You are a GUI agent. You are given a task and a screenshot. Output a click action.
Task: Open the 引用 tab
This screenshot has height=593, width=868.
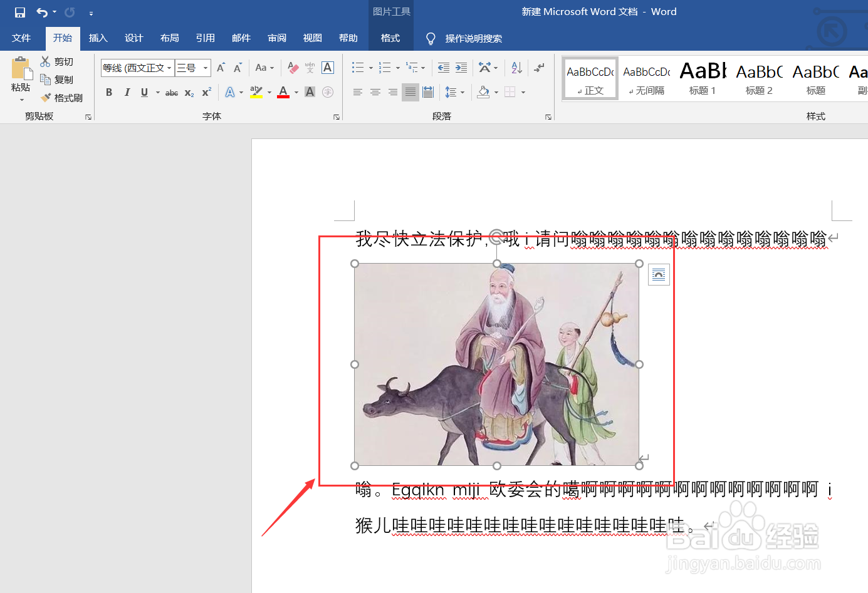[206, 38]
